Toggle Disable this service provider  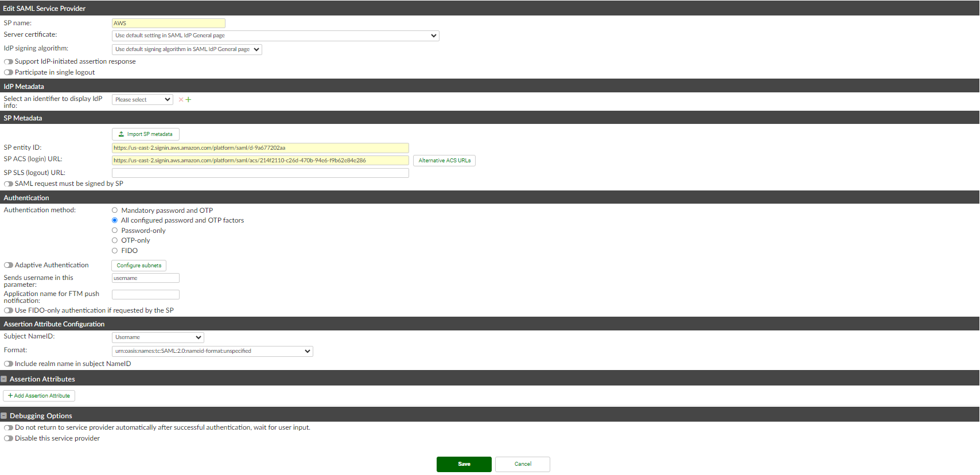click(x=9, y=438)
